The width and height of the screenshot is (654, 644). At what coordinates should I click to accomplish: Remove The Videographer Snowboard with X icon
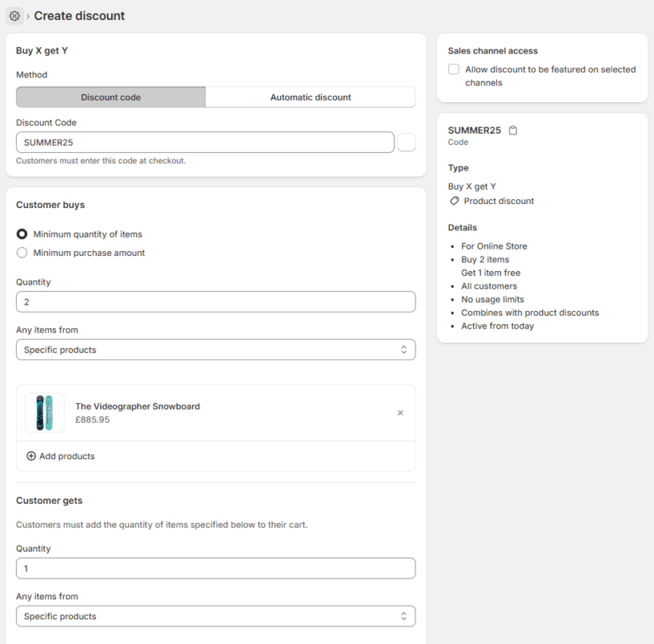(400, 413)
